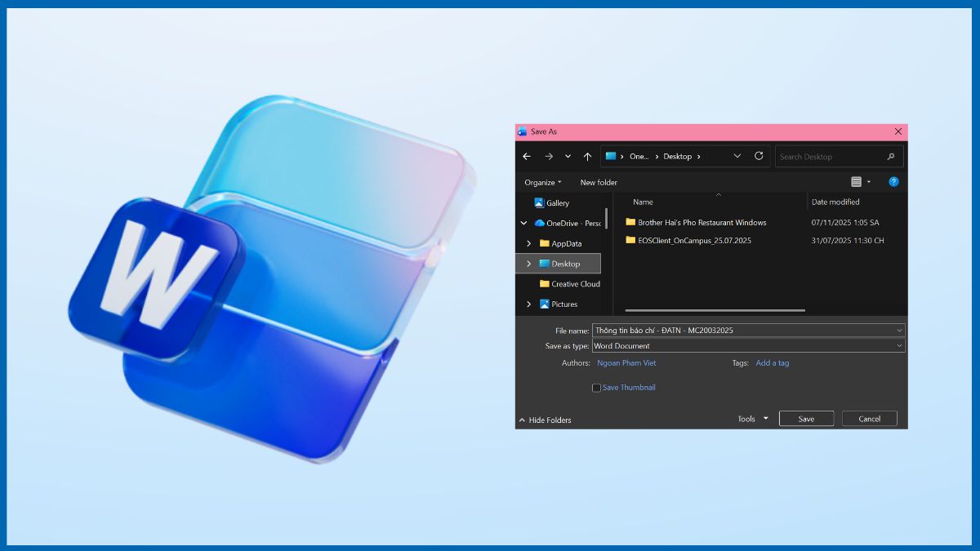
Task: Create a New folder
Action: pos(599,183)
